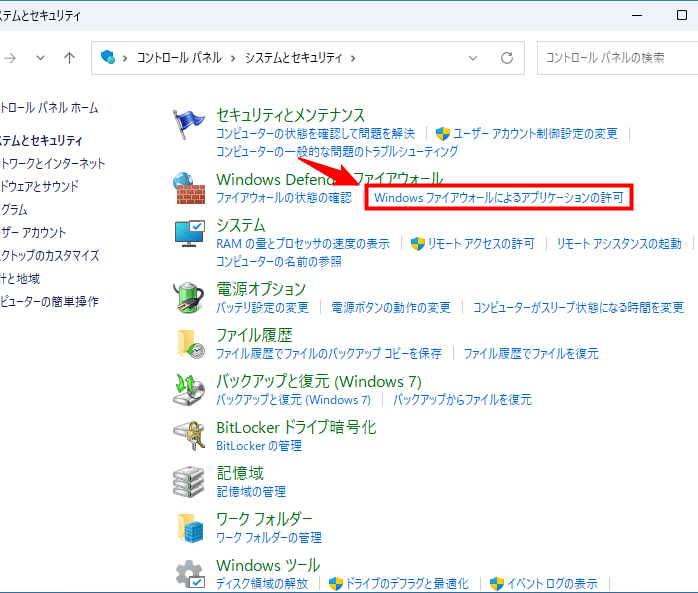Select コンピューターの簡単操作 in sidebar
This screenshot has width=698, height=593.
point(49,301)
